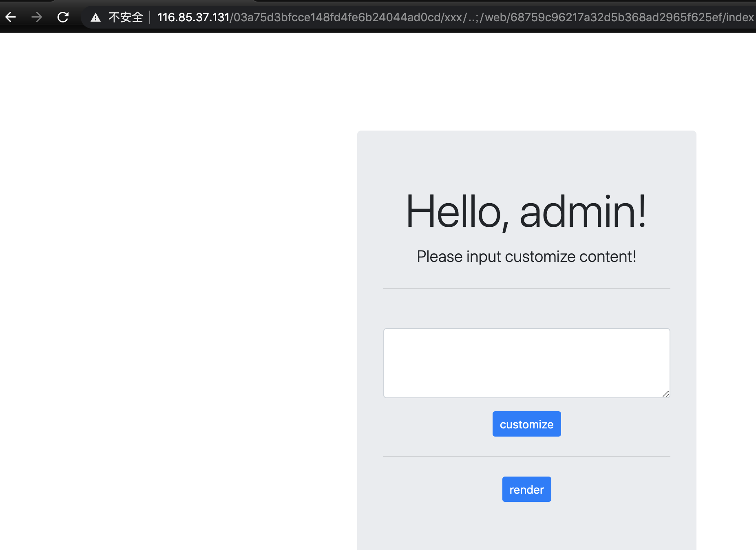Viewport: 756px width, 550px height.
Task: Click the divider line above render button
Action: coord(526,457)
